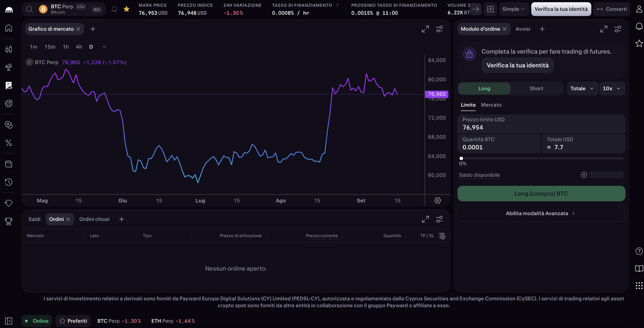Switch to the Avvisi tab

click(x=523, y=29)
